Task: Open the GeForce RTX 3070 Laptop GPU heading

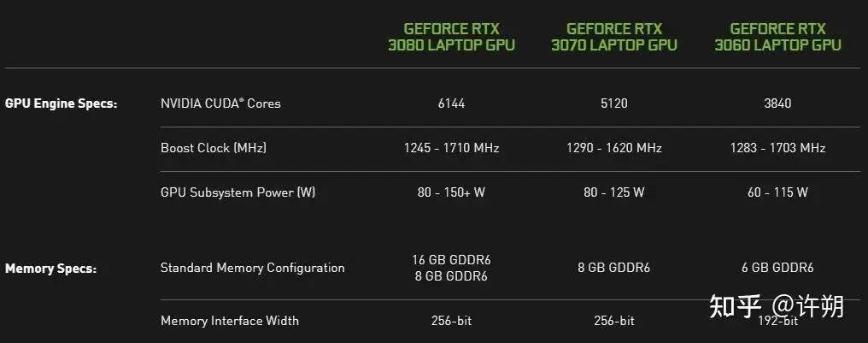Action: point(613,37)
